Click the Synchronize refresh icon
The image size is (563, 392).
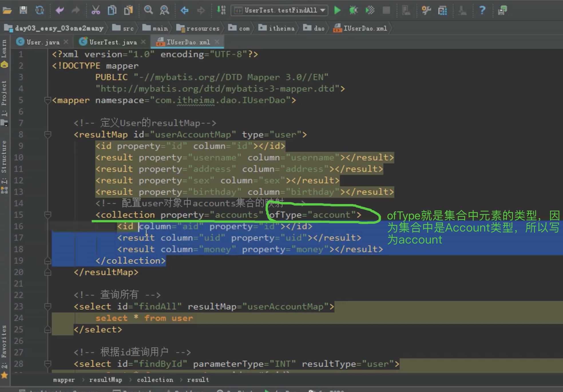[x=39, y=10]
